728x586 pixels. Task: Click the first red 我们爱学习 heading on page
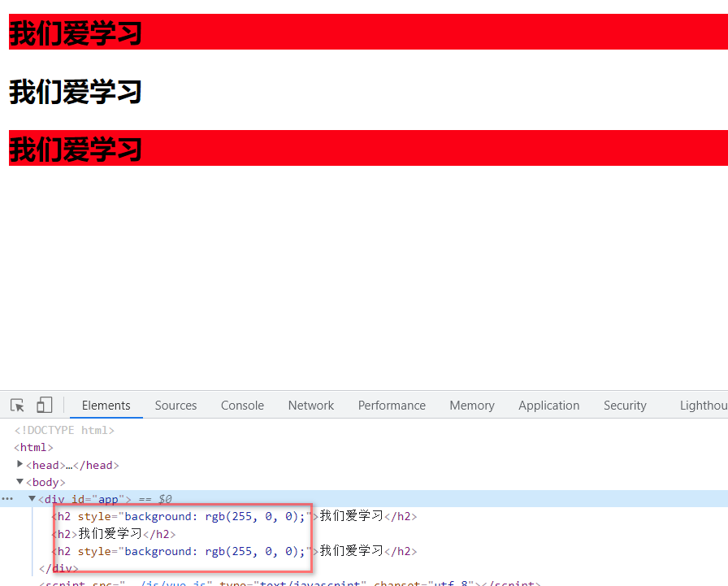point(368,32)
